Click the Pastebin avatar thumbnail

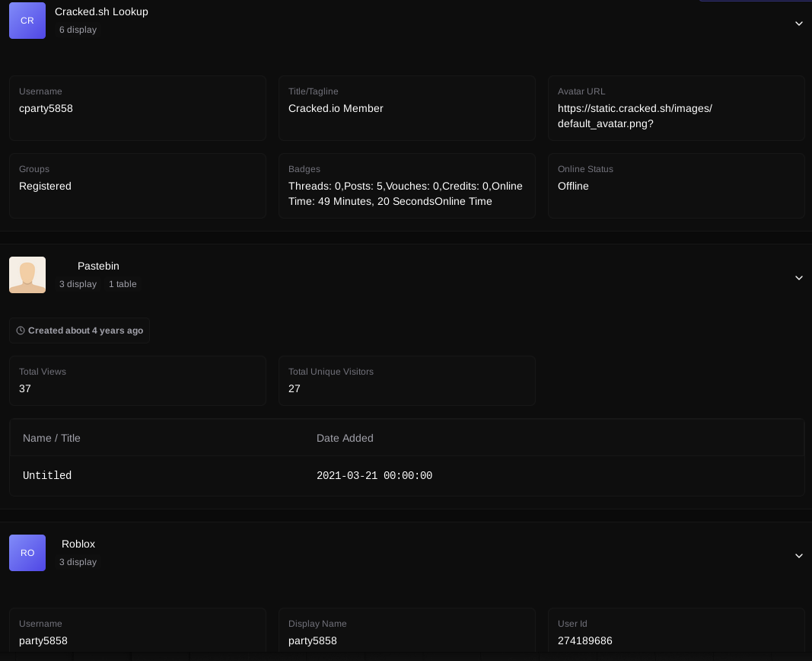tap(27, 275)
